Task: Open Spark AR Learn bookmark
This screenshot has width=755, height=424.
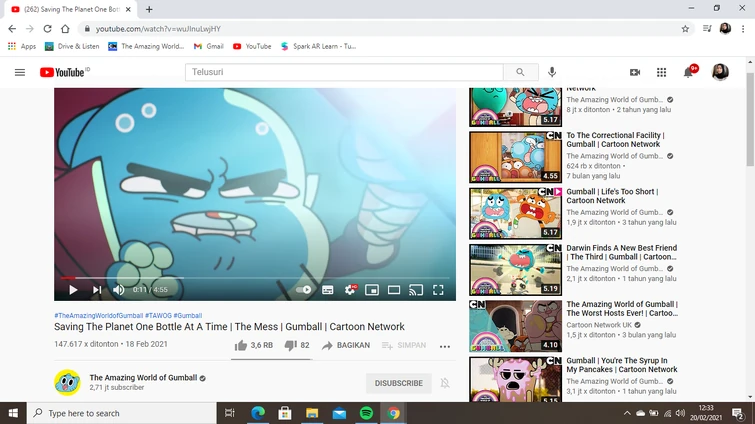Action: coord(318,46)
